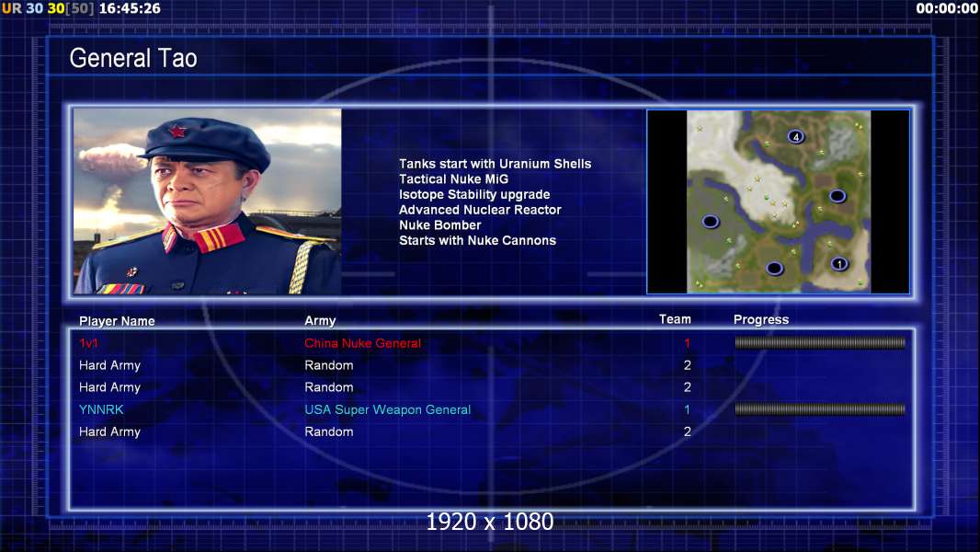Screen dimensions: 980x552
Task: Click the Team column header
Action: (675, 319)
